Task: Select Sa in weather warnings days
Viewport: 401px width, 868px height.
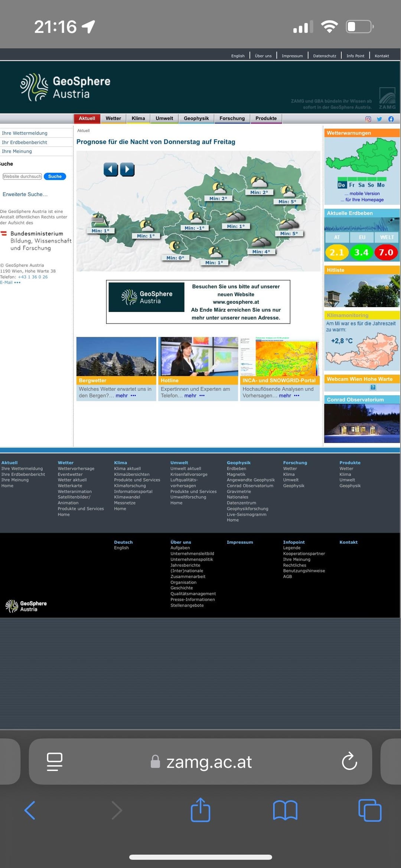Action: [x=361, y=185]
